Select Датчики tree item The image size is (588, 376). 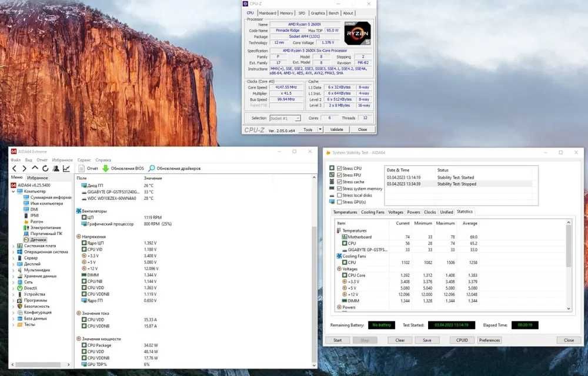tap(35, 239)
